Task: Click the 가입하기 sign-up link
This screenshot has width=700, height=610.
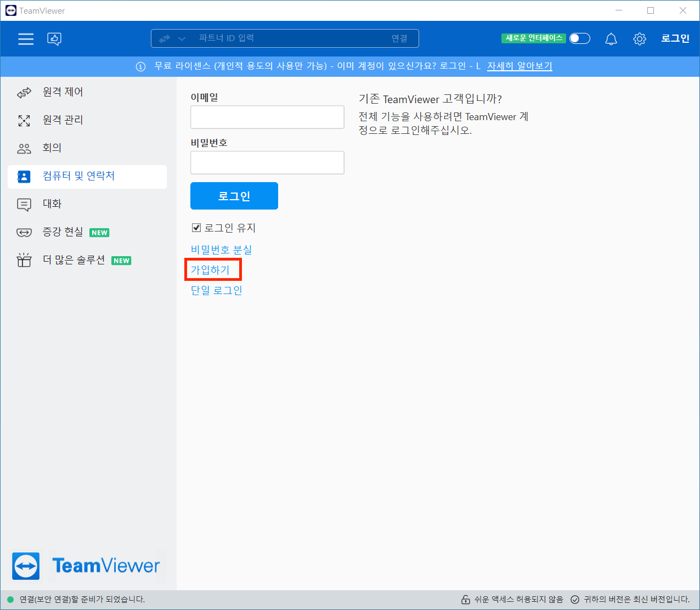Action: (x=213, y=269)
